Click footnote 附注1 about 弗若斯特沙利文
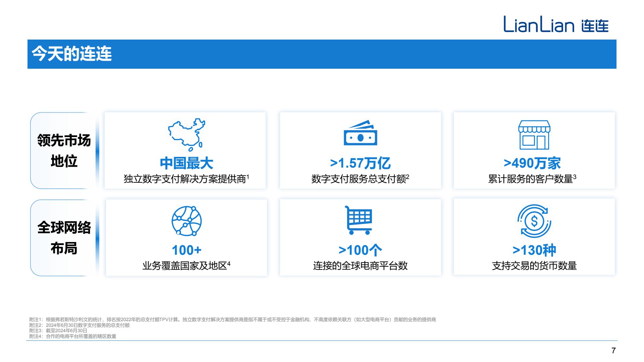644x362 pixels. [x=232, y=320]
